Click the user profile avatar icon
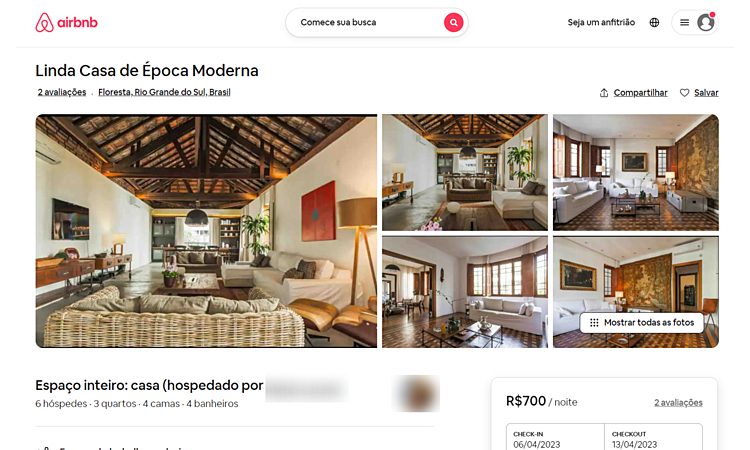 [705, 22]
